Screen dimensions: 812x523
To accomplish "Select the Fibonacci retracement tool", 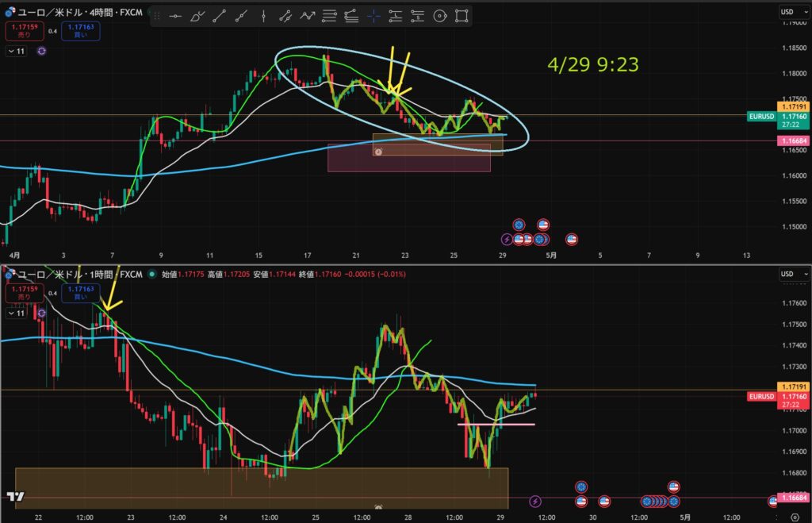I will point(329,17).
